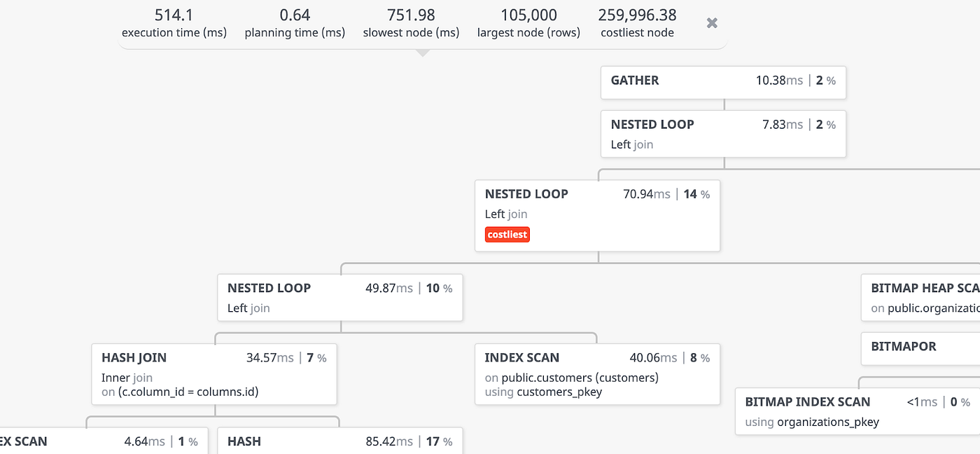The image size is (980, 454).
Task: Click the 8 % share on INDEX SCAN
Action: tap(699, 358)
